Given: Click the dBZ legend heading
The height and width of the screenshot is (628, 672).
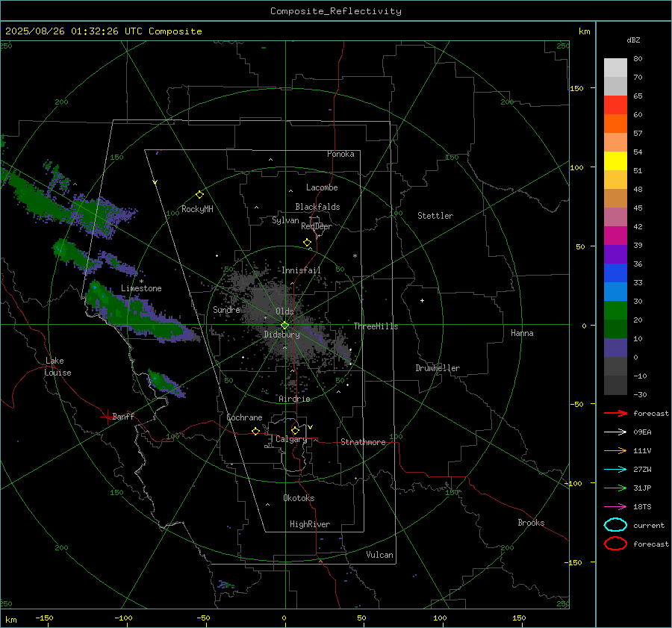Looking at the screenshot, I should (633, 40).
